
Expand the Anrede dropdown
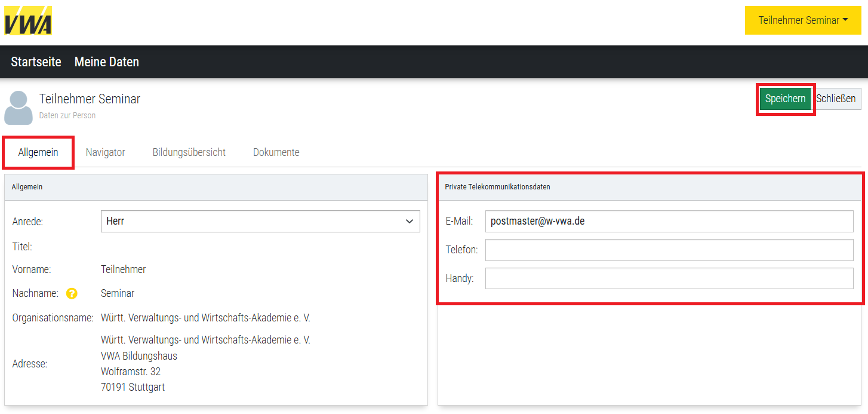[260, 221]
